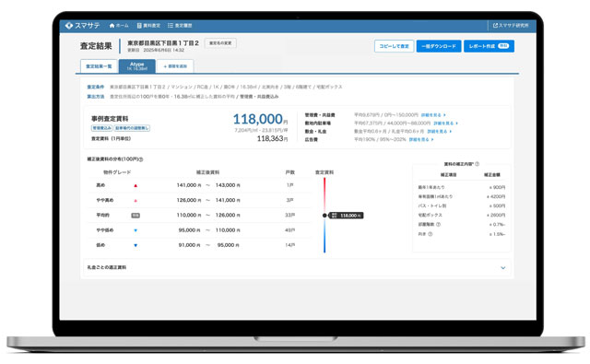Open the 査定履歴 list icon in the navbar
590x364 pixels.
[x=171, y=26]
